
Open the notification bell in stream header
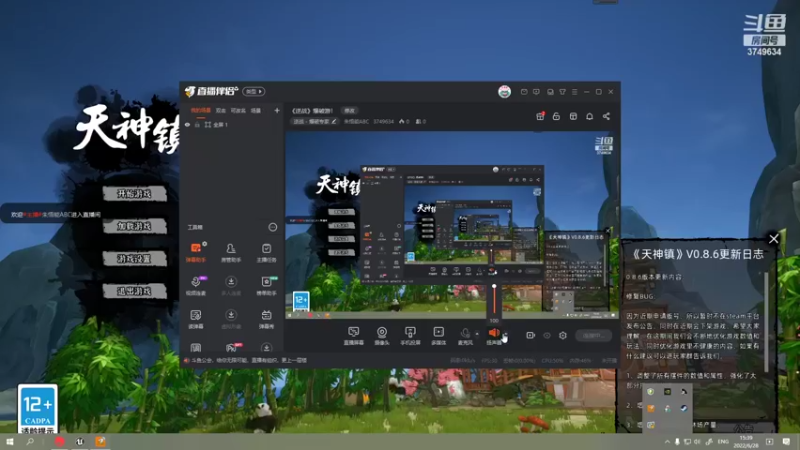tap(589, 116)
